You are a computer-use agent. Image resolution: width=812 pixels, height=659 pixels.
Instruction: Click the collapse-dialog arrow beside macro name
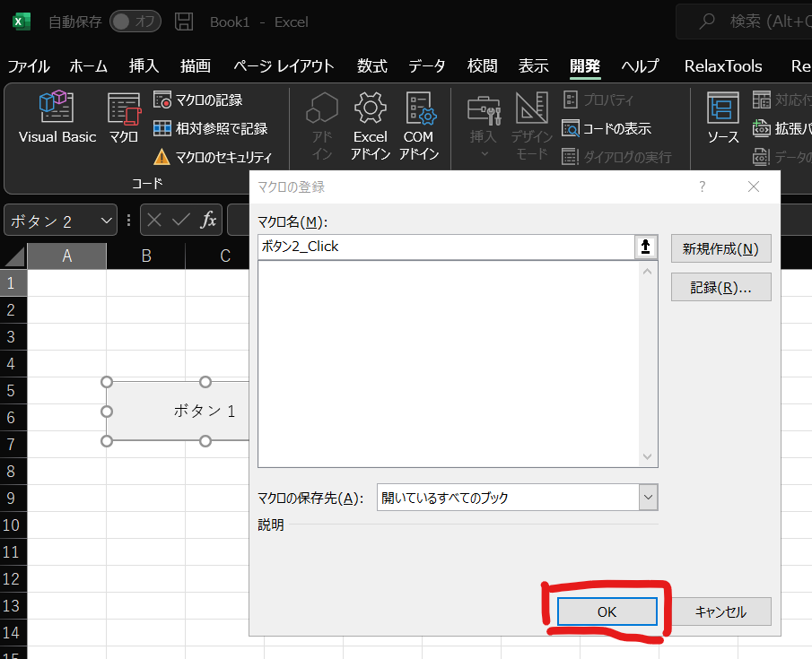647,247
